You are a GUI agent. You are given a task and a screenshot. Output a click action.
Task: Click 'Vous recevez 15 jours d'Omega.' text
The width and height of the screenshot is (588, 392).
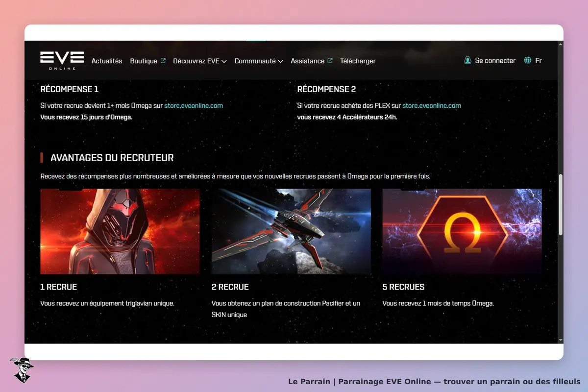coord(86,117)
